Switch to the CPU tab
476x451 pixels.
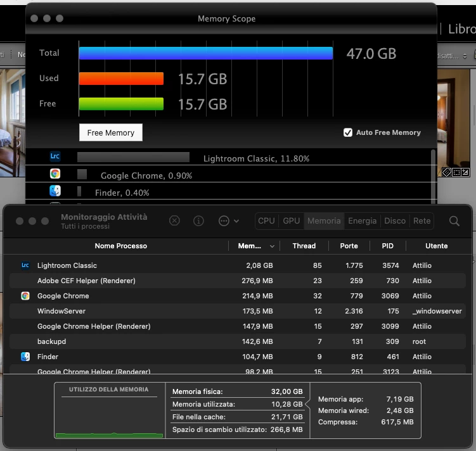point(266,221)
